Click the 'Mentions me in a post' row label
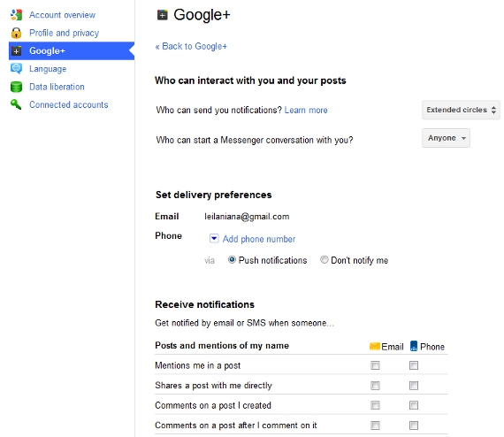504x437 pixels. tap(198, 365)
